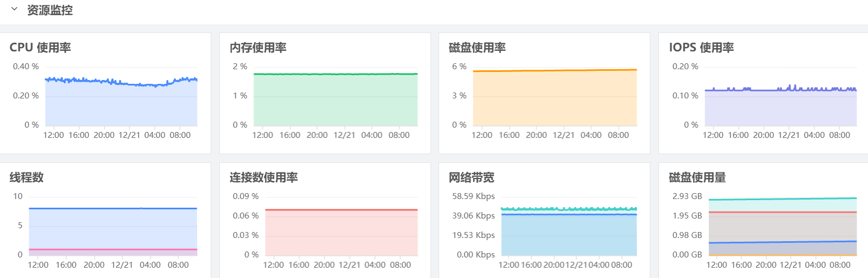868x278 pixels.
Task: Click the pink line in 线程数 chart
Action: tap(113, 249)
